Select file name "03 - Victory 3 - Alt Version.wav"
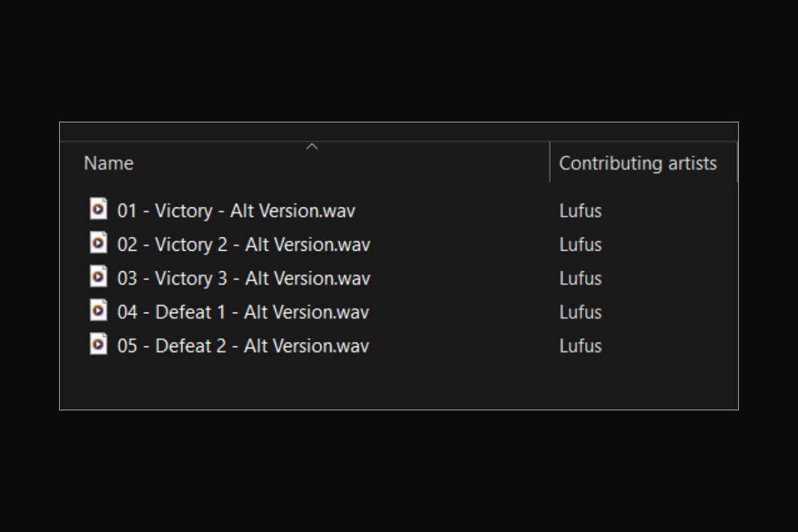 pos(243,279)
